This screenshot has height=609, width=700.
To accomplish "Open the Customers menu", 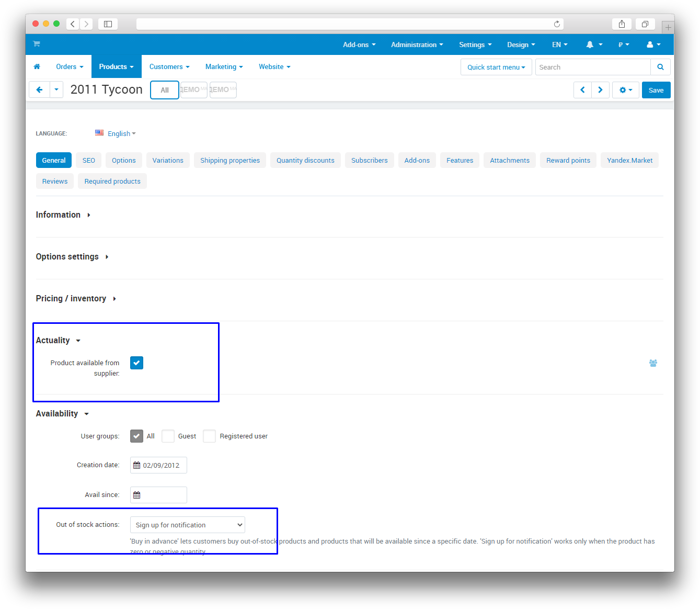I will click(x=169, y=67).
